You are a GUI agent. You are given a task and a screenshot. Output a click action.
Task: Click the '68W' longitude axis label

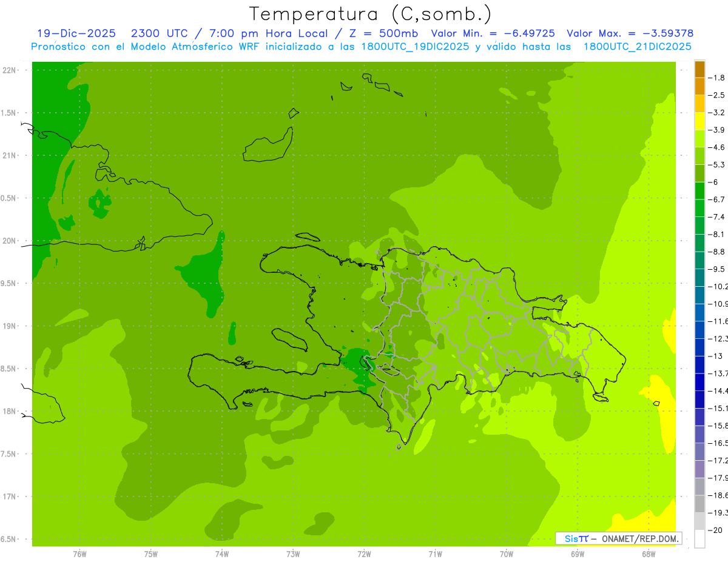648,554
